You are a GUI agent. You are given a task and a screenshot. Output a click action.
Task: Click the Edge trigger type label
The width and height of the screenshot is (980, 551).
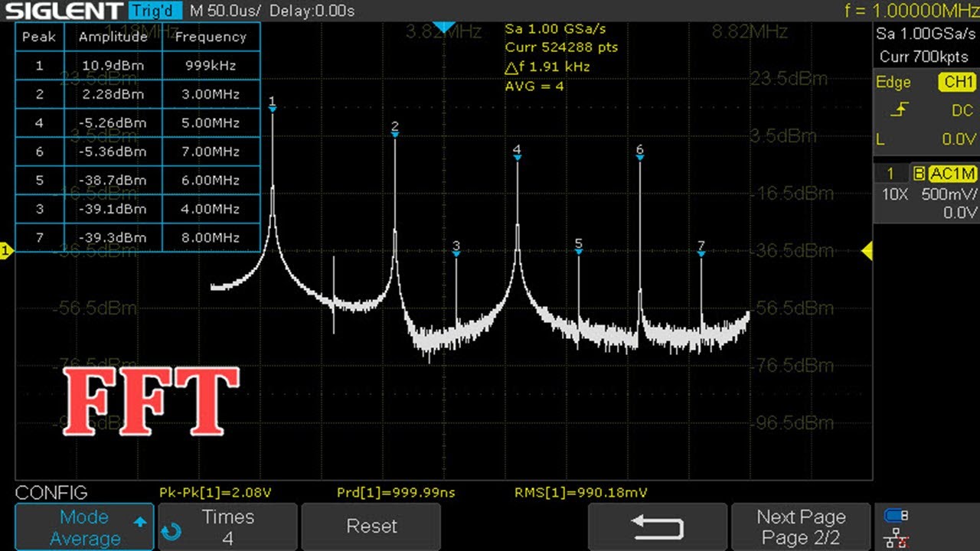(x=893, y=83)
